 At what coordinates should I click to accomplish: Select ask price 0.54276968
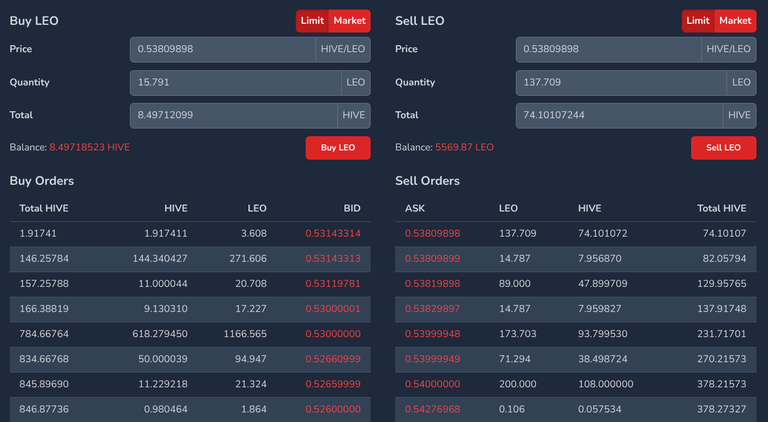pos(432,409)
